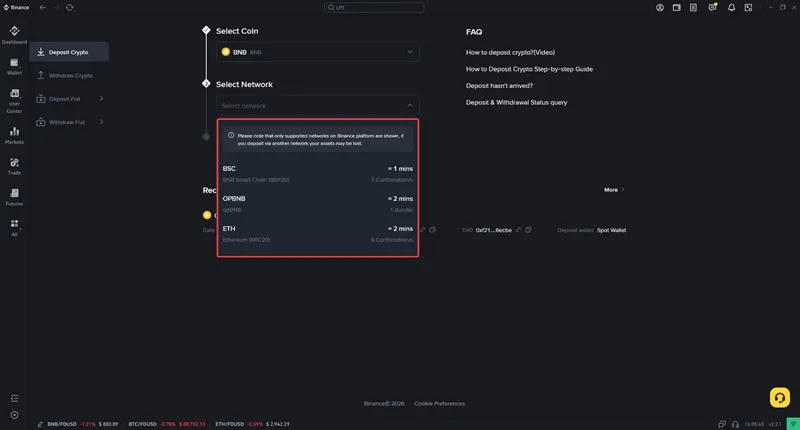Image resolution: width=800 pixels, height=430 pixels.
Task: Choose the ETH Ethereum (ERC20) network
Action: (317, 234)
